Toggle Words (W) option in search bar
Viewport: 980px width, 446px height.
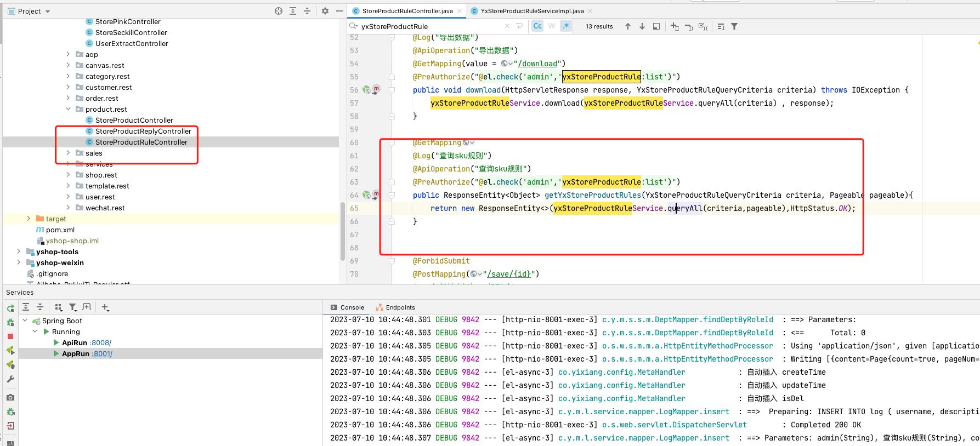click(552, 26)
